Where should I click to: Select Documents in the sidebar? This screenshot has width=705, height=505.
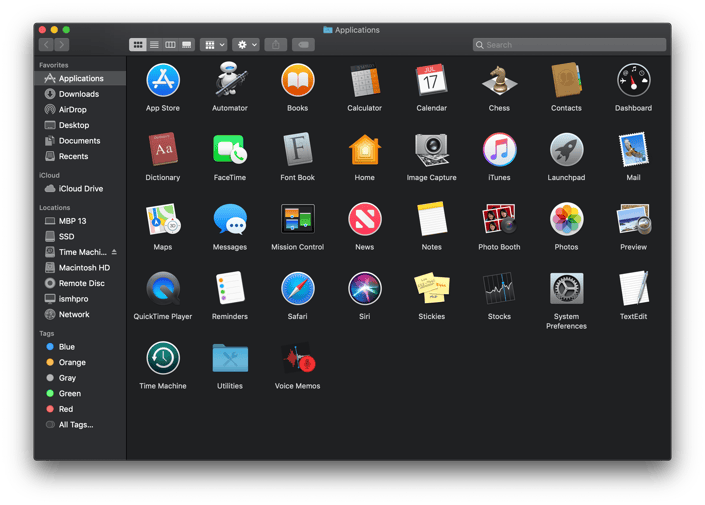80,141
